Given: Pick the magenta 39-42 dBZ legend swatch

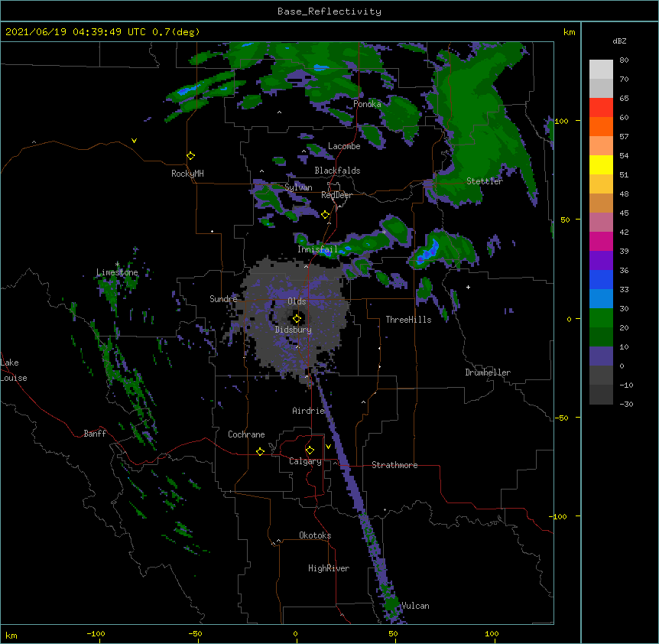Looking at the screenshot, I should click(601, 241).
